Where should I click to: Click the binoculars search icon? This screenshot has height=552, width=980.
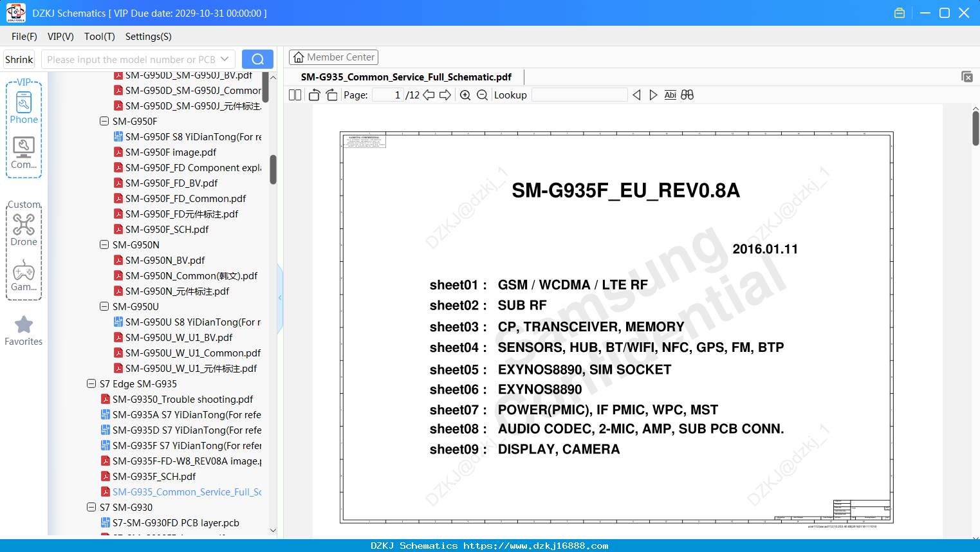tap(687, 95)
